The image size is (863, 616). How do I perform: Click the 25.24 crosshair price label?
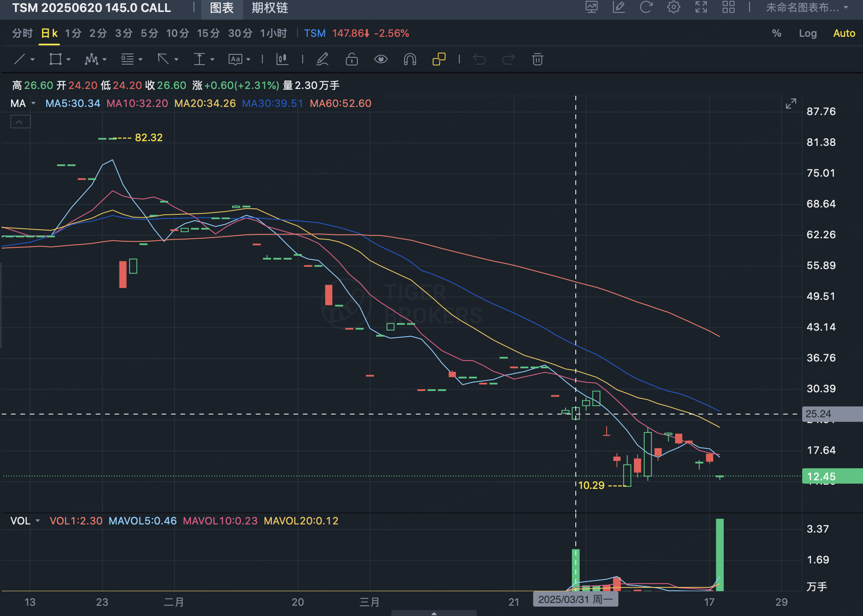832,414
